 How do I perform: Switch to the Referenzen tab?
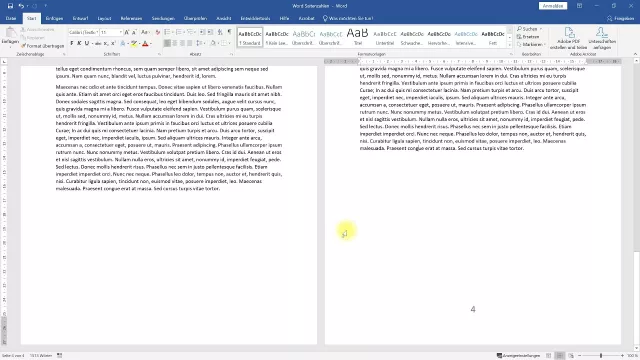pos(131,18)
